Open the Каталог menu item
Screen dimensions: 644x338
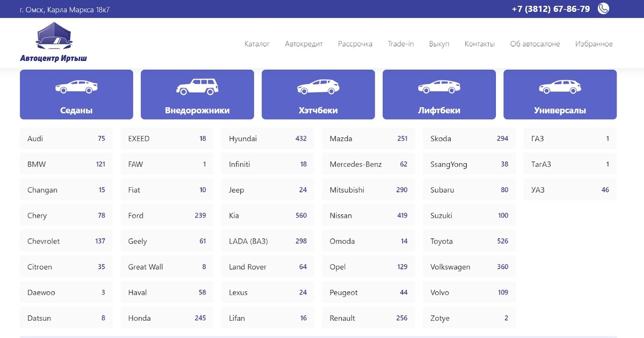257,44
